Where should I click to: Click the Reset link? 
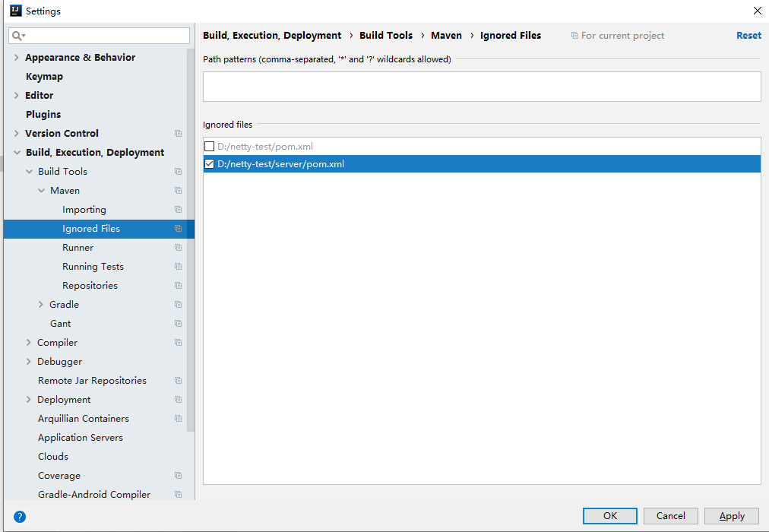[748, 36]
